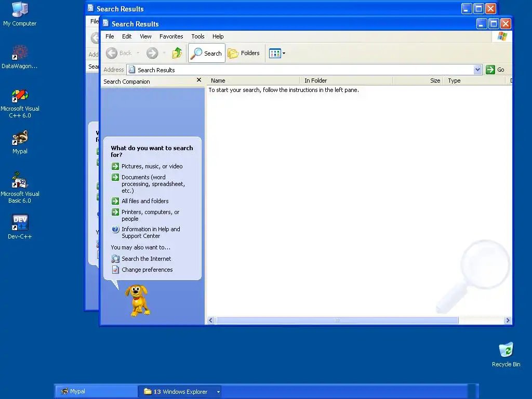The width and height of the screenshot is (532, 399).
Task: Close the Search Companion pane
Action: (x=199, y=80)
